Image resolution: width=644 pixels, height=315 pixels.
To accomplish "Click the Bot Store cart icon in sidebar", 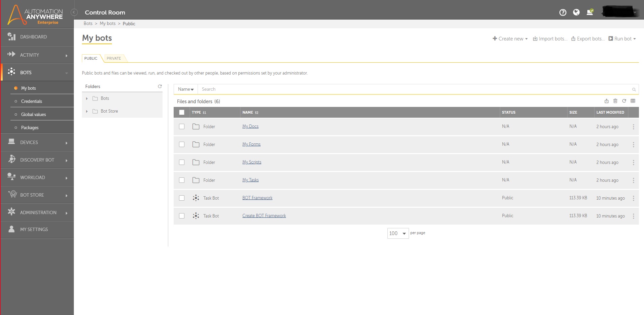I will click(x=12, y=194).
